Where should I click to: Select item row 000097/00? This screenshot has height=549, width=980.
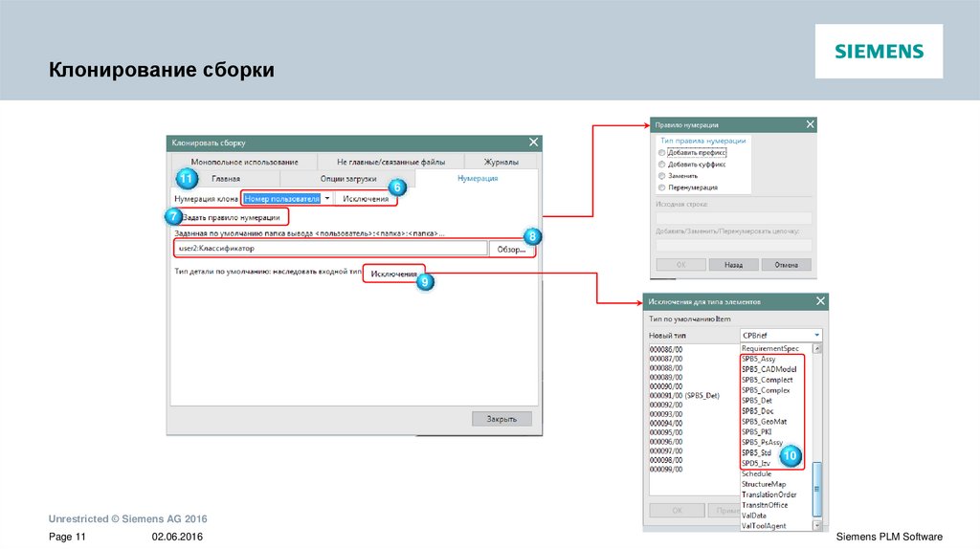pyautogui.click(x=666, y=450)
